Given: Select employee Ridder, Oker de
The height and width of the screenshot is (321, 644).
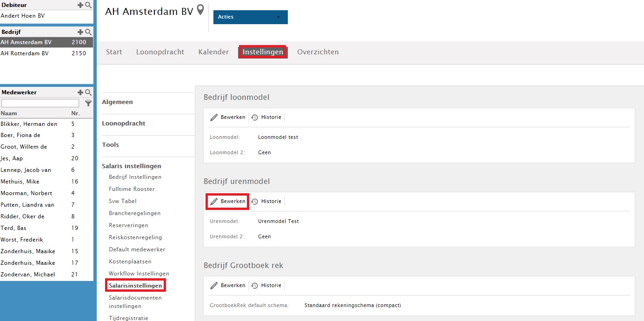Looking at the screenshot, I should 46,216.
